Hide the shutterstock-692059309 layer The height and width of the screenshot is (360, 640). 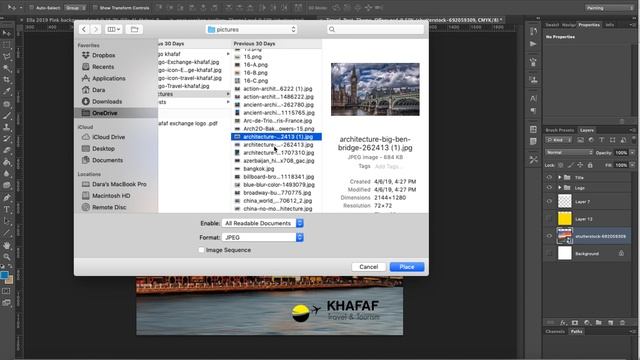[x=549, y=236]
